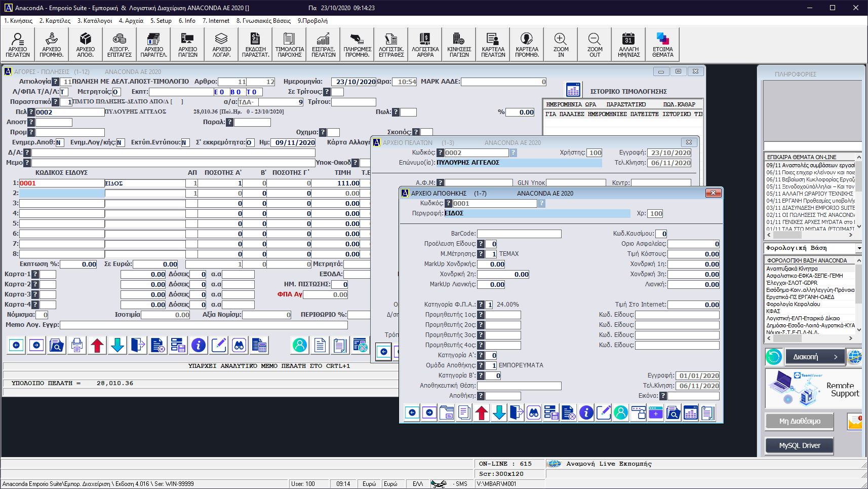Viewport: 868px width, 489px height.
Task: Click the edit pencil icon in the warehouse window toolbar
Action: point(603,413)
